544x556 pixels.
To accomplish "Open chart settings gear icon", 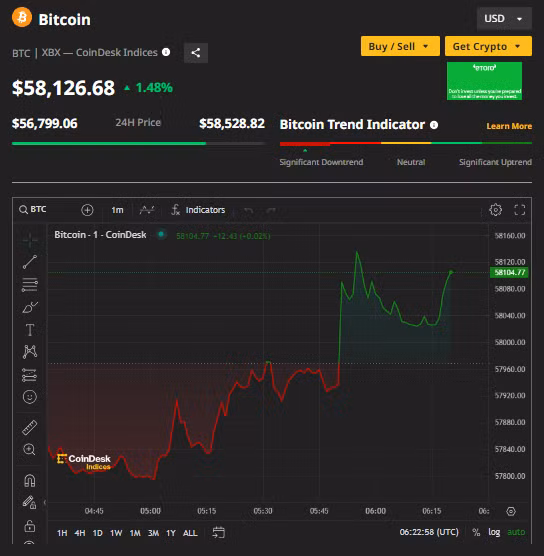I will point(495,210).
